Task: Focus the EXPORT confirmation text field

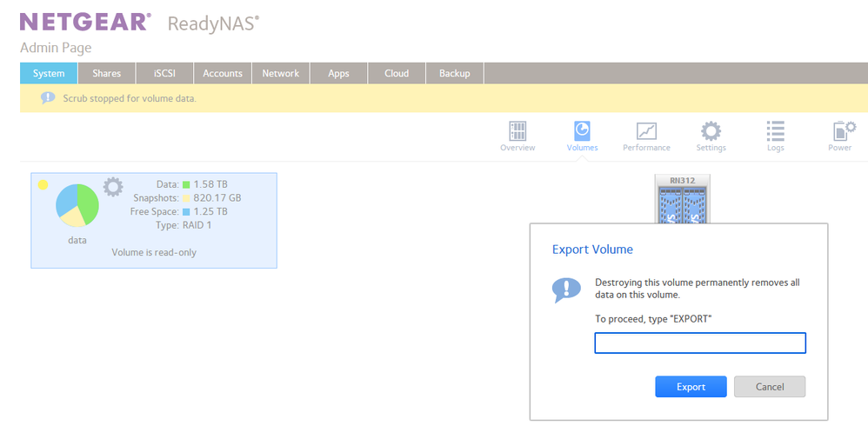Action: coord(700,343)
